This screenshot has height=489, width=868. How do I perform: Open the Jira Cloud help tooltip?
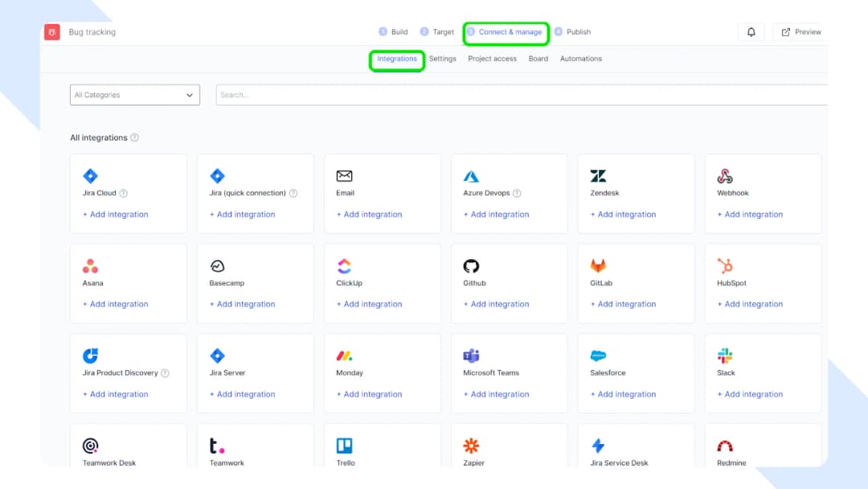123,193
